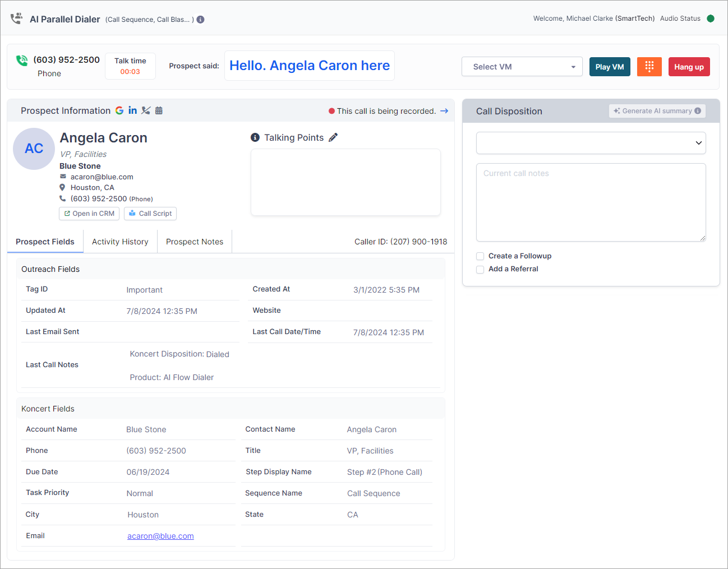
Task: Expand the Call Disposition dropdown
Action: pos(591,143)
